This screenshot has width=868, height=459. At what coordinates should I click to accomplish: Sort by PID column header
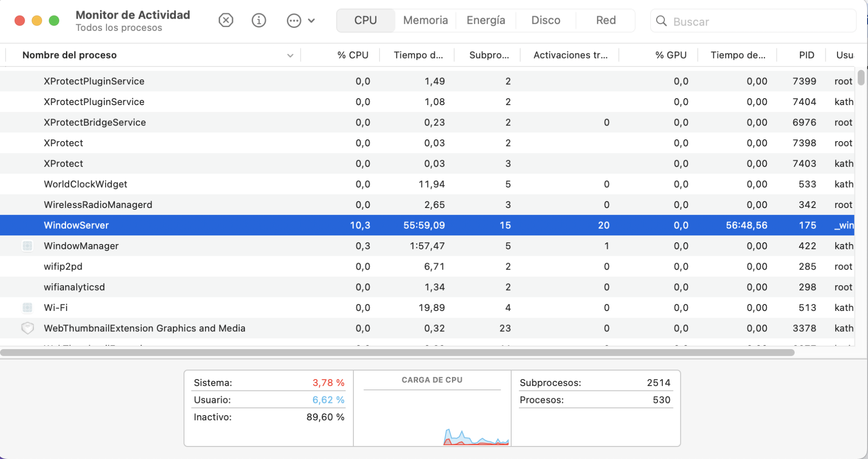[x=807, y=55]
